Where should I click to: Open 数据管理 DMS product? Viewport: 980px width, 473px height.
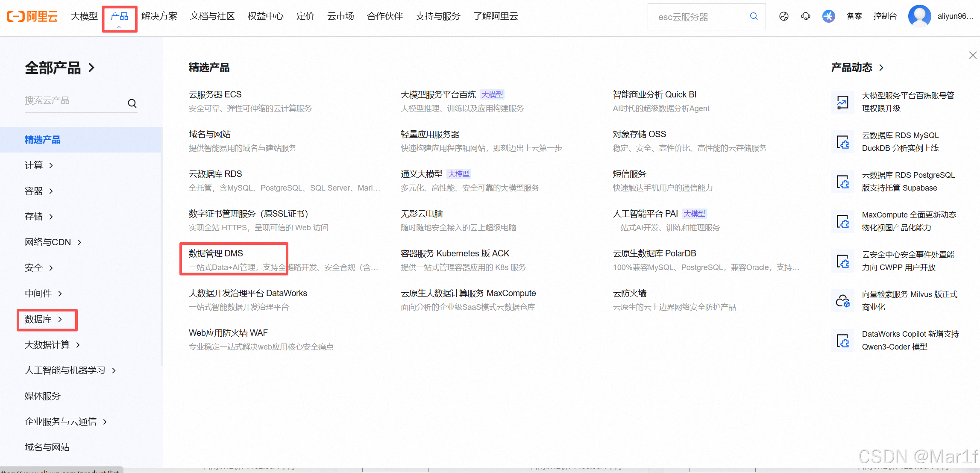click(216, 253)
